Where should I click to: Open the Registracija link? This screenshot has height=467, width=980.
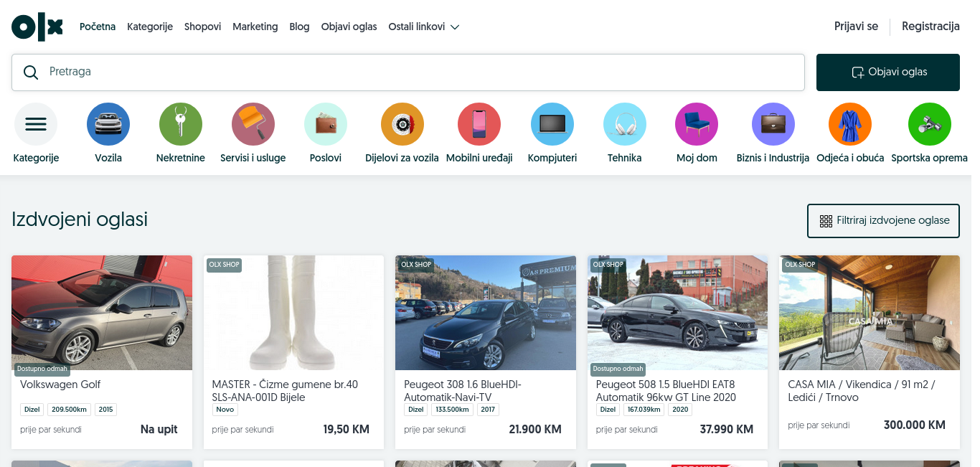(x=930, y=27)
